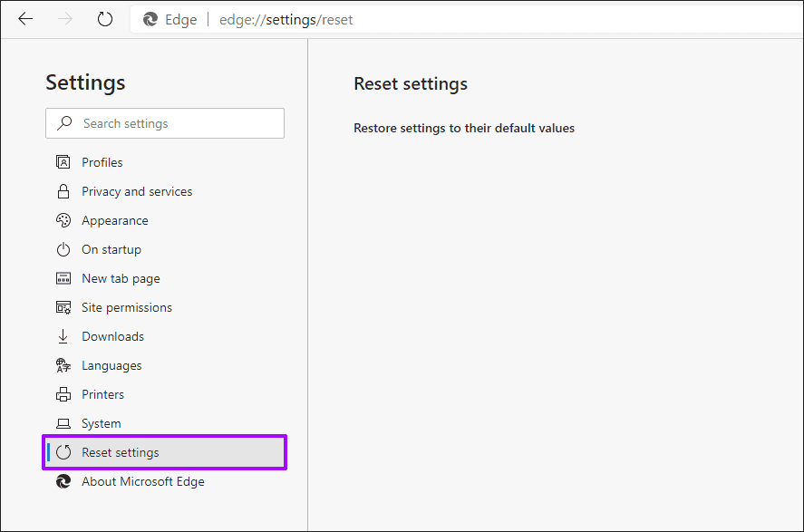Select Reset settings in the sidebar
The width and height of the screenshot is (804, 532).
pos(165,452)
